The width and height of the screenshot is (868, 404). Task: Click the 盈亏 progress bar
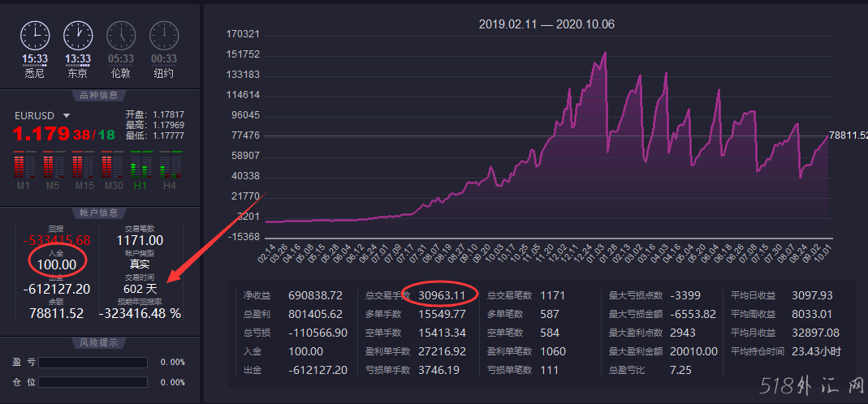93,363
